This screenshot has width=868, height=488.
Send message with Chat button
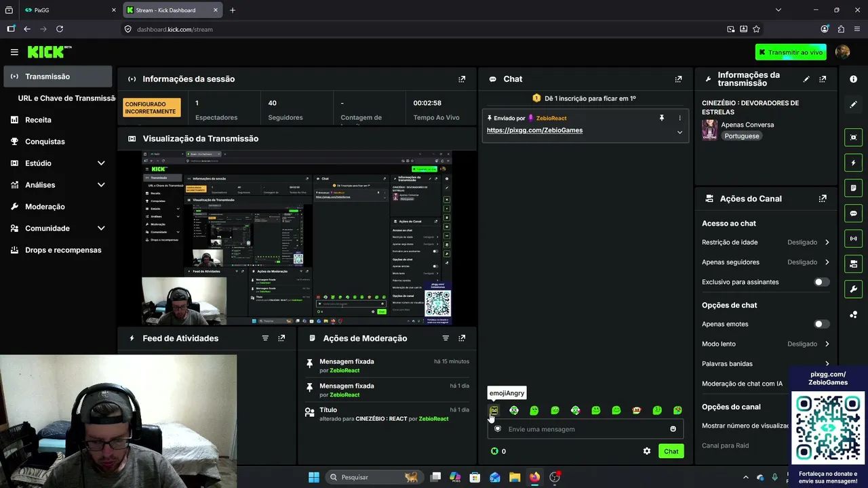coord(671,451)
